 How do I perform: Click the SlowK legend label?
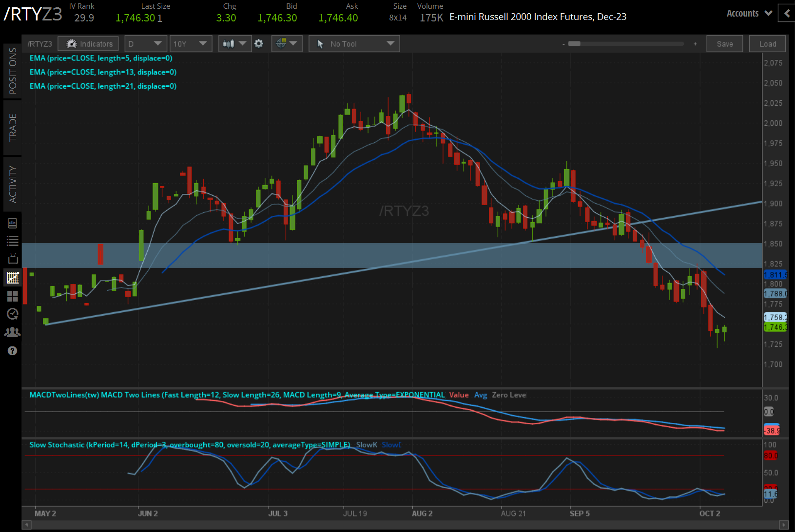click(x=367, y=445)
